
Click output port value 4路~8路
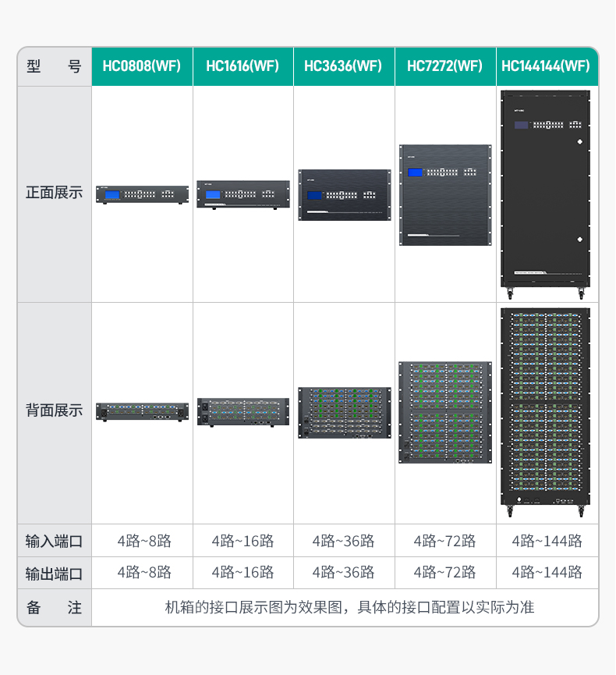144,573
